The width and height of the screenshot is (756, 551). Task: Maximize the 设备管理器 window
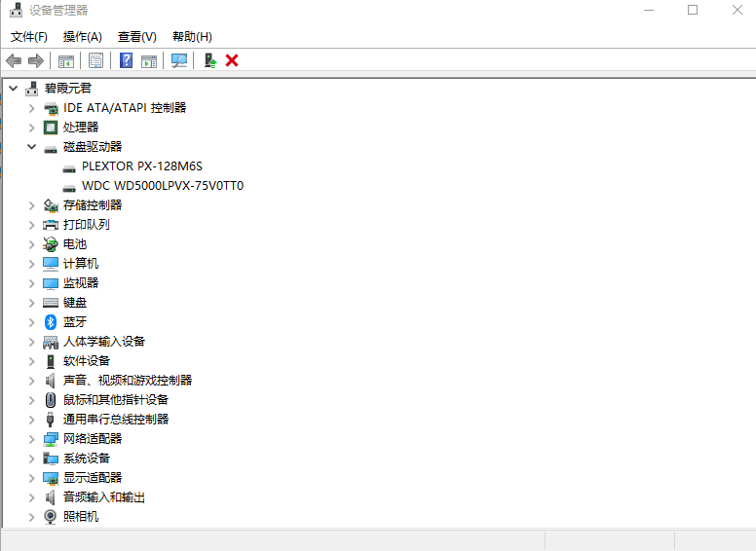pyautogui.click(x=693, y=10)
